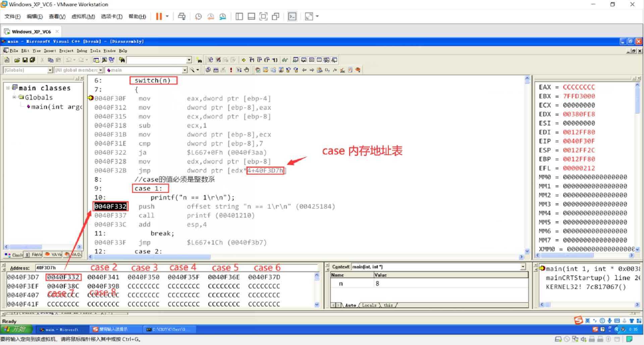Image resolution: width=644 pixels, height=345 pixels.
Task: Click the QuickWatch glasses icon
Action: point(285,60)
